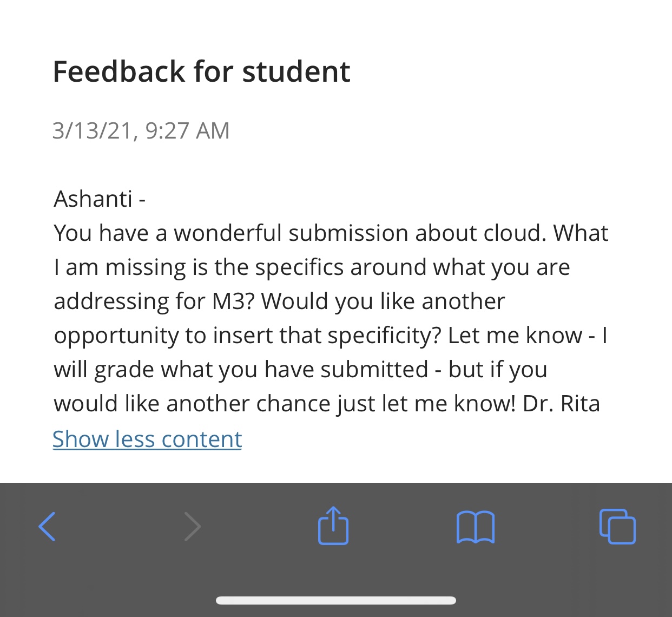Open the tabs overview icon

[x=617, y=526]
